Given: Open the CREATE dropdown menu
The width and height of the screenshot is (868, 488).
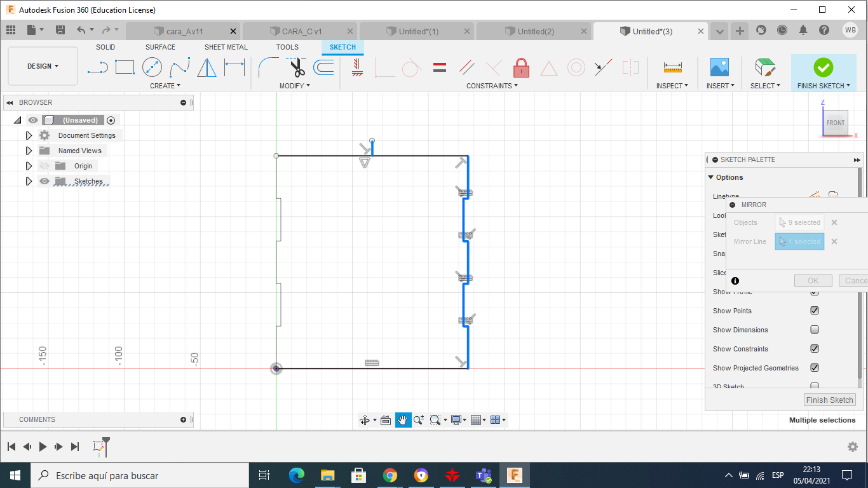Looking at the screenshot, I should [x=165, y=86].
